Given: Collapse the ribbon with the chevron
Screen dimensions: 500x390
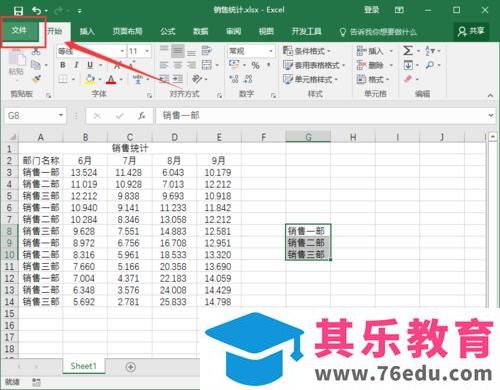Looking at the screenshot, I should point(490,95).
